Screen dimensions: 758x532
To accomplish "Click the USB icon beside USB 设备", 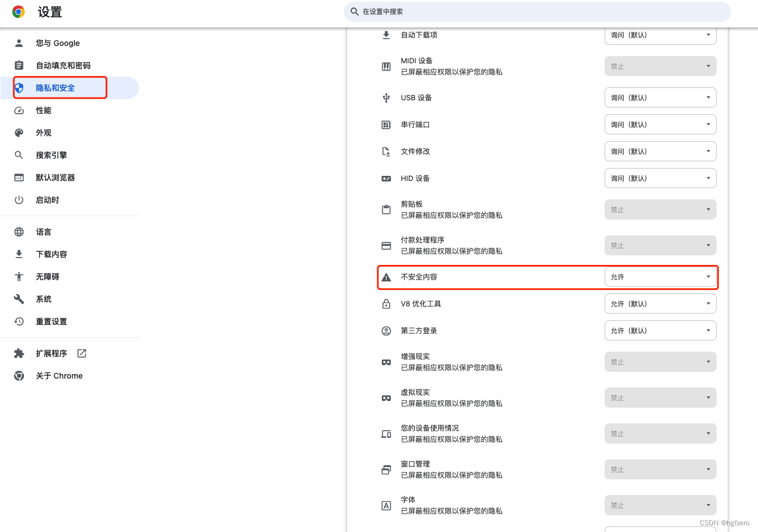I will tap(386, 98).
